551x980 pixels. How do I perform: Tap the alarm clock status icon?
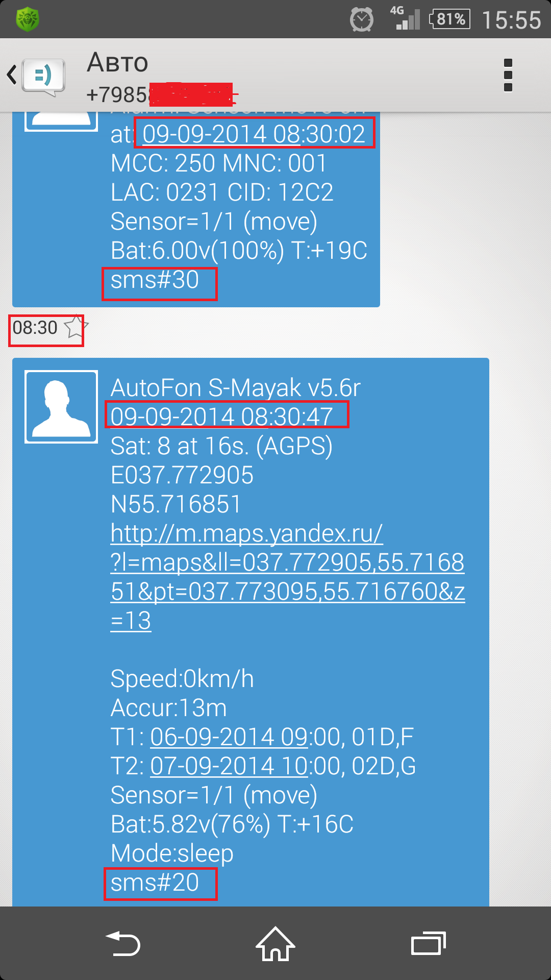tap(362, 20)
